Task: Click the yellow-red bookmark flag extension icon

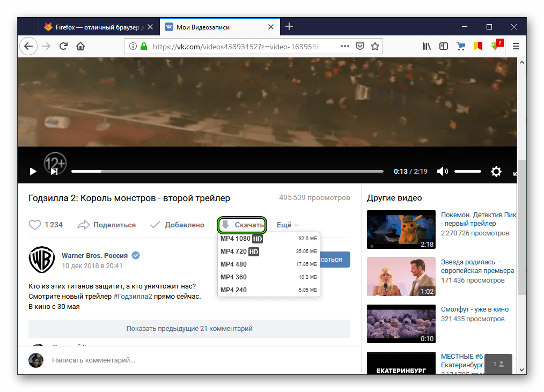Action: pyautogui.click(x=478, y=46)
